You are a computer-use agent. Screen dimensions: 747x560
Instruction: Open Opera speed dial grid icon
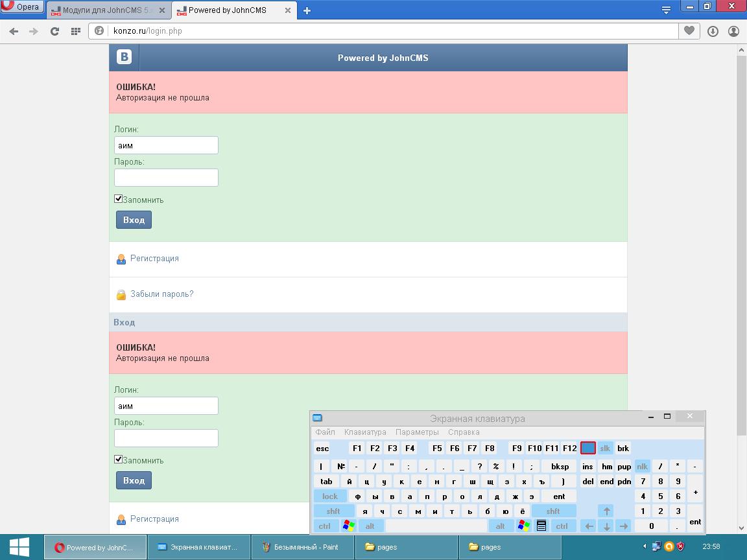click(75, 31)
